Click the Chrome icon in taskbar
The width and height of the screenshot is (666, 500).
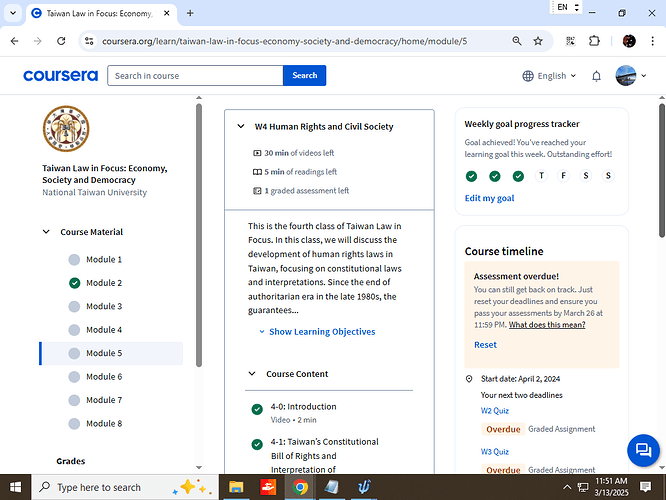click(300, 487)
